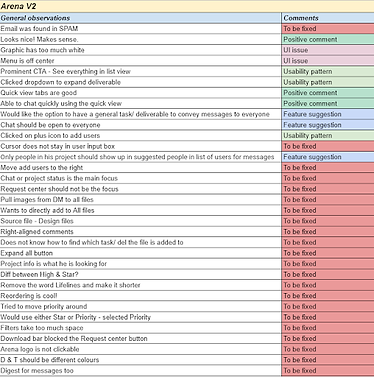
Task: Click 'Positive comment' beside Looks nice! Makes sense.
Action: click(x=328, y=39)
